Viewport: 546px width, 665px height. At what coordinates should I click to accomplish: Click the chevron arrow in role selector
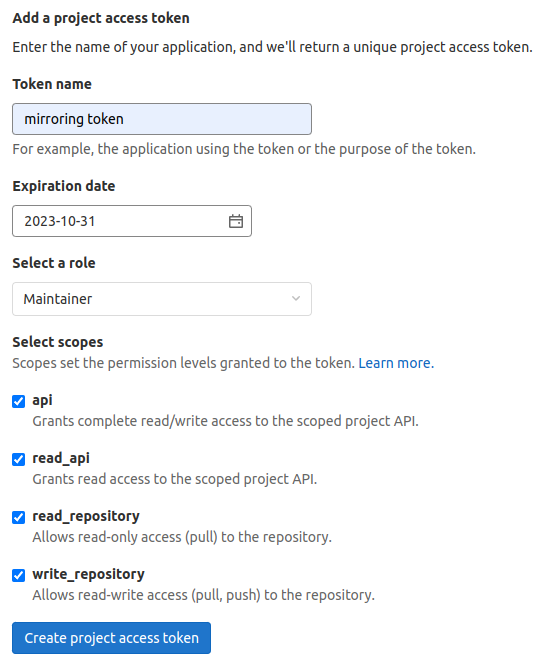tap(296, 299)
